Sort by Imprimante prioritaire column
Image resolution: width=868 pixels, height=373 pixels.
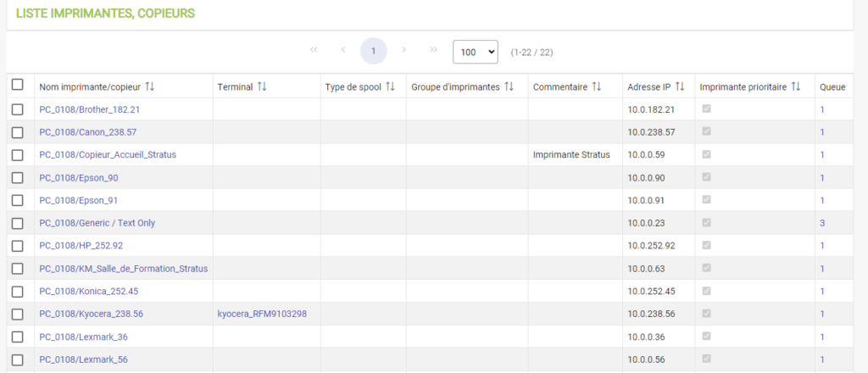coord(796,86)
